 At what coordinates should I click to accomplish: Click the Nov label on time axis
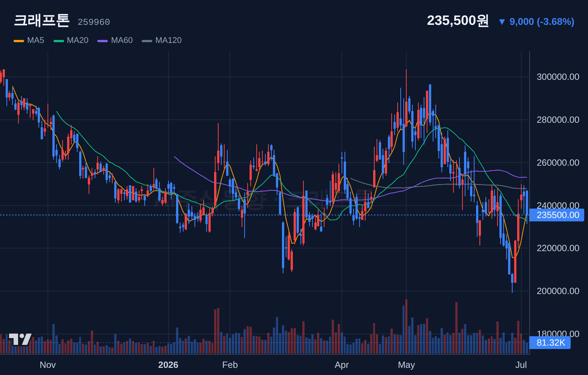pos(48,365)
